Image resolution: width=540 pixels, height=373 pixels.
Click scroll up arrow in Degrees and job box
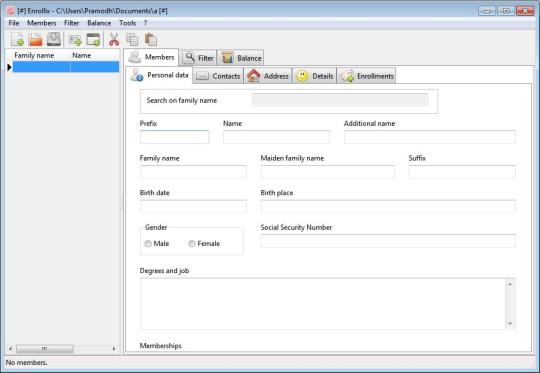point(510,284)
